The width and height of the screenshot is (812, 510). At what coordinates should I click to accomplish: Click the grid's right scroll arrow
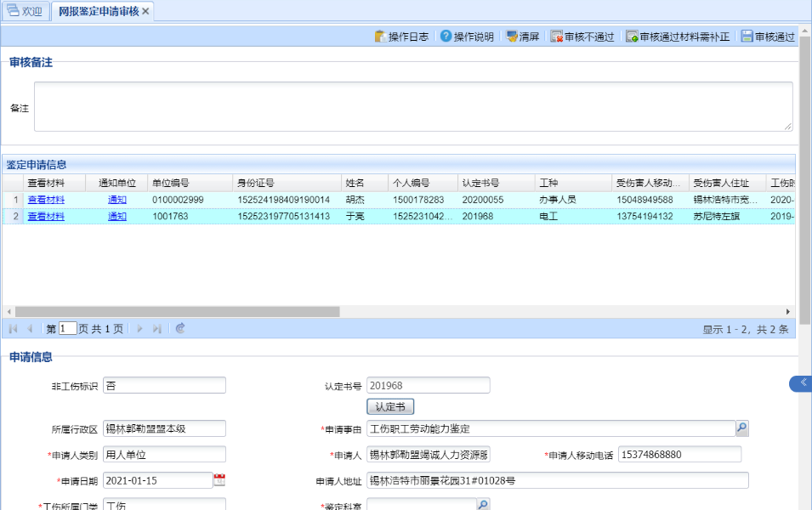tap(787, 312)
